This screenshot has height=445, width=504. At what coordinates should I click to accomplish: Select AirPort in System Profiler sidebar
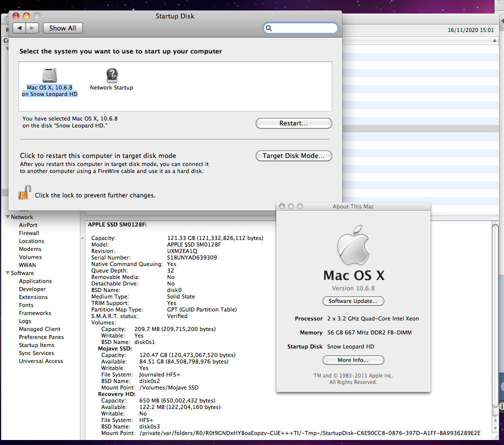pyautogui.click(x=28, y=225)
